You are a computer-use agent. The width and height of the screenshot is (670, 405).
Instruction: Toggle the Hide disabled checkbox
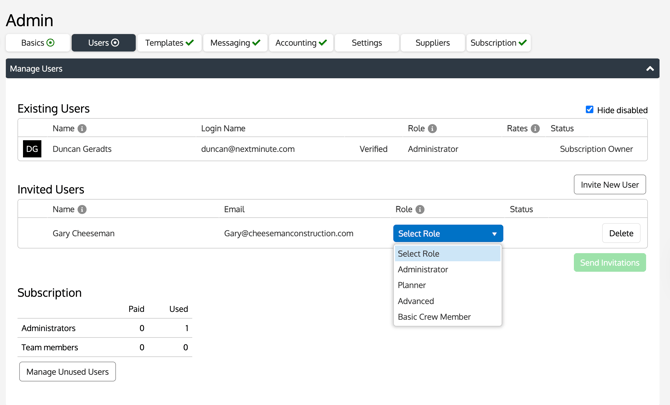click(x=589, y=110)
